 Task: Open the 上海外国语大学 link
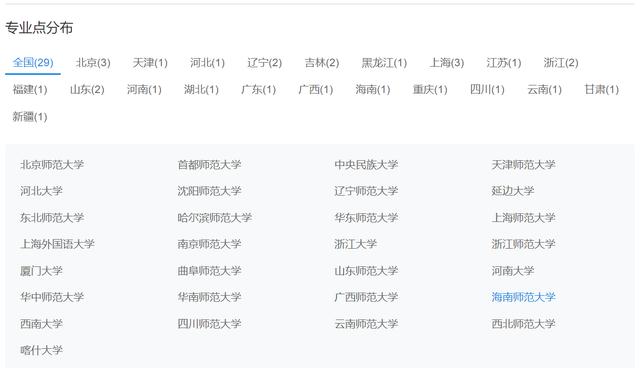pos(57,244)
